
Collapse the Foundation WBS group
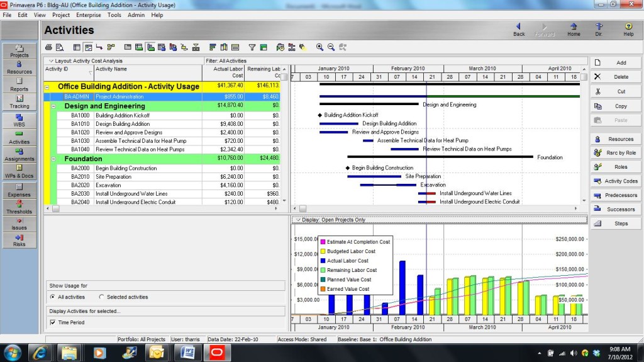(53, 159)
